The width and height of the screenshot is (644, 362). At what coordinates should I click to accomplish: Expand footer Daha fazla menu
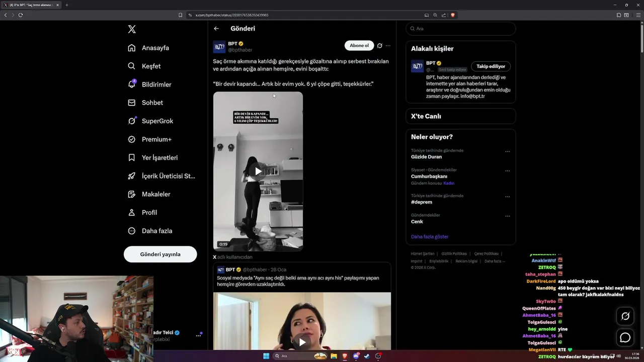(495, 261)
